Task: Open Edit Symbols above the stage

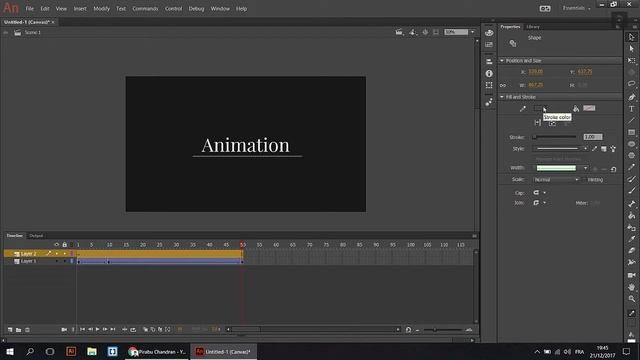Action: tap(413, 32)
